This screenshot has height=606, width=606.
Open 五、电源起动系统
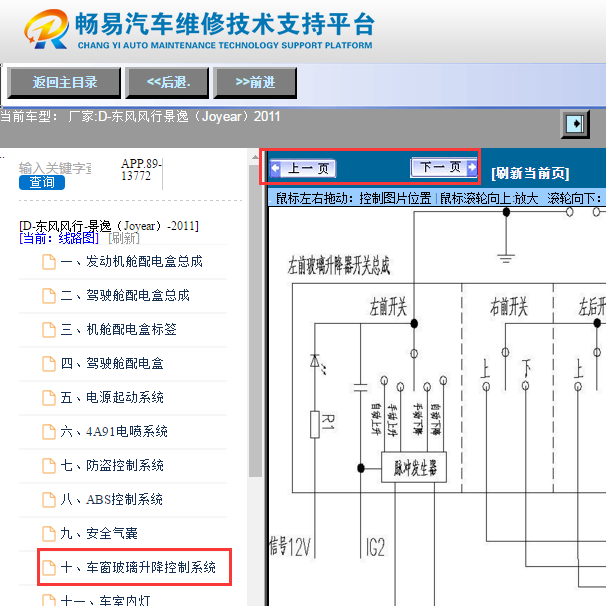(x=112, y=398)
